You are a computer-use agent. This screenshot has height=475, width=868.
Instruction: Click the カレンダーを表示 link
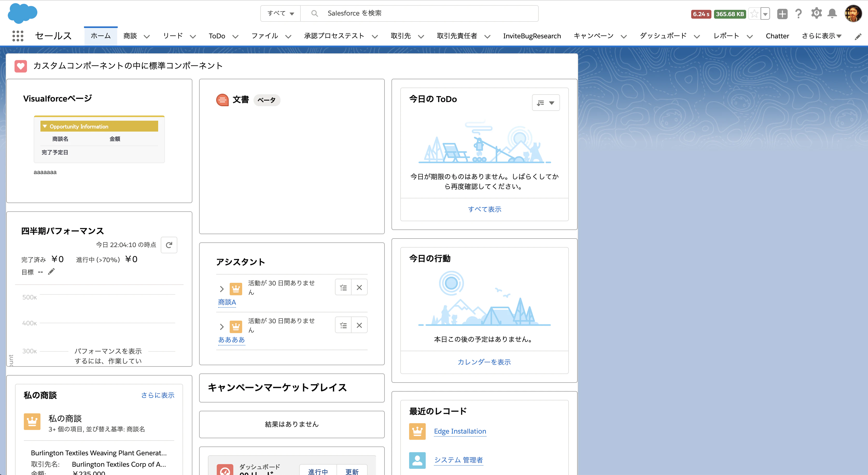click(484, 362)
